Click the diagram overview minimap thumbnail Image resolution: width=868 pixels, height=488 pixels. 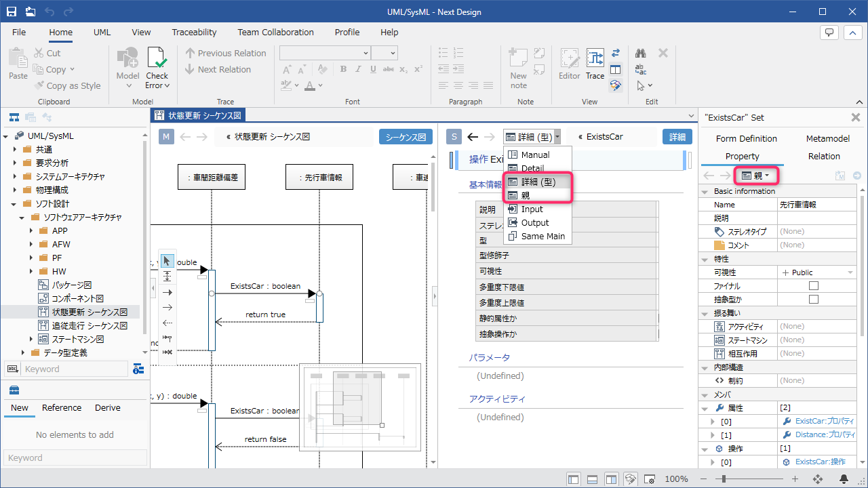360,407
